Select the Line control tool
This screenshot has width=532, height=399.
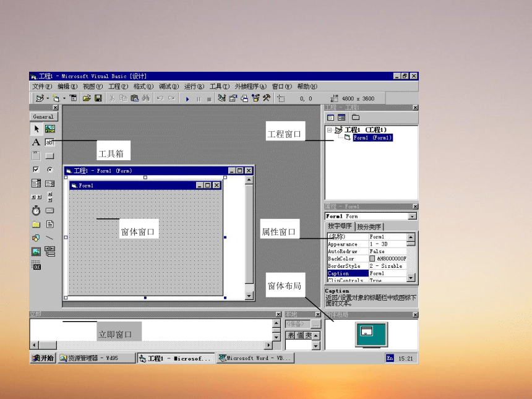(x=50, y=238)
